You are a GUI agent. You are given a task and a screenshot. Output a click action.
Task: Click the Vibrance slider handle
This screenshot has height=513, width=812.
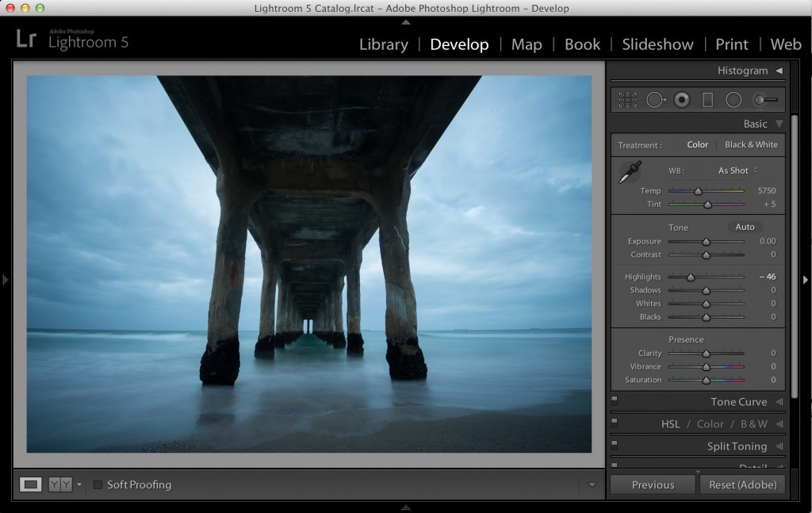pos(706,367)
